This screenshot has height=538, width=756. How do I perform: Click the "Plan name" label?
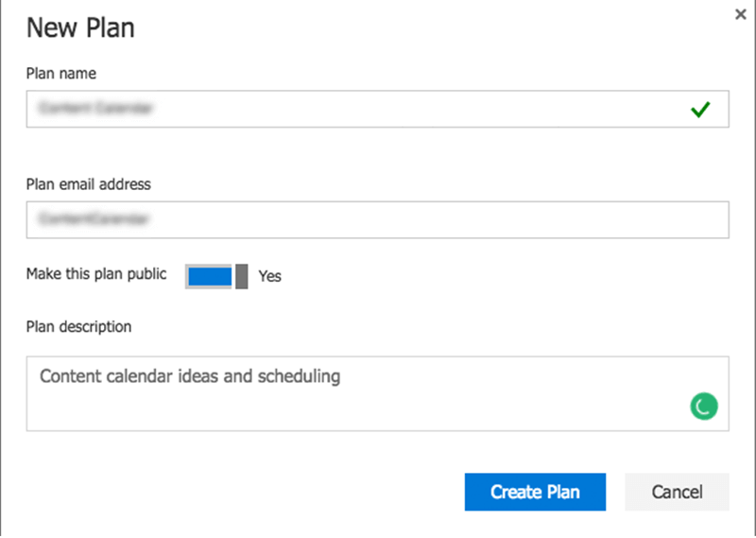coord(61,74)
